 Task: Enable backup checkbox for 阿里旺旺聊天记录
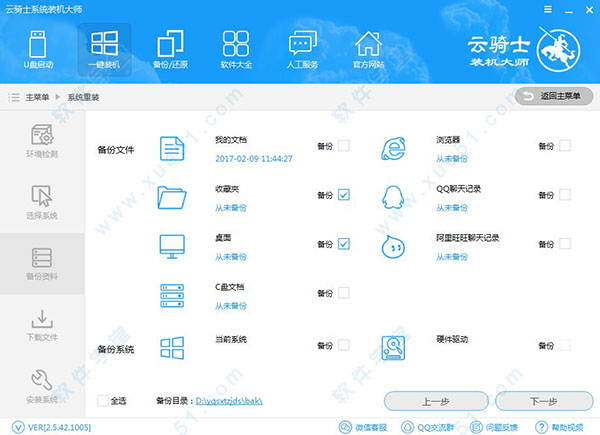(565, 244)
